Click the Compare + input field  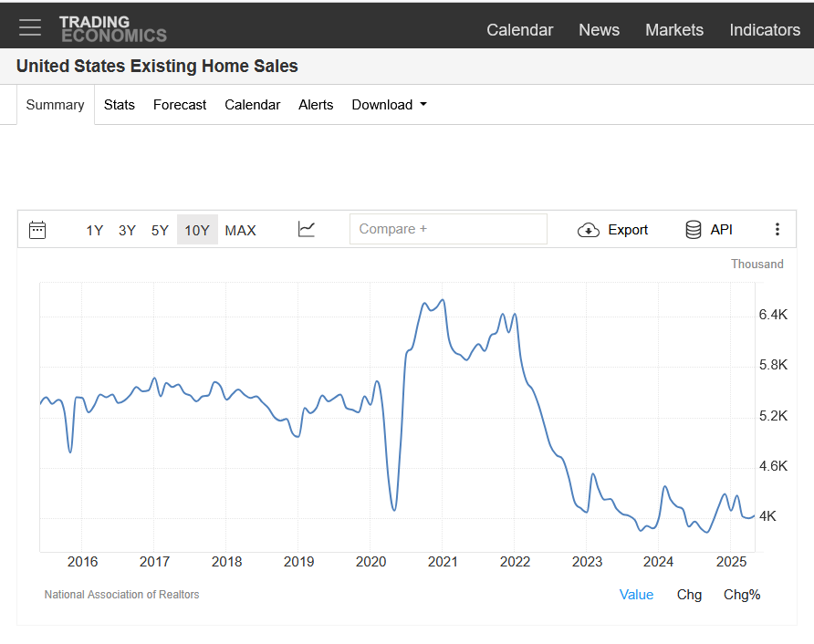tap(448, 229)
